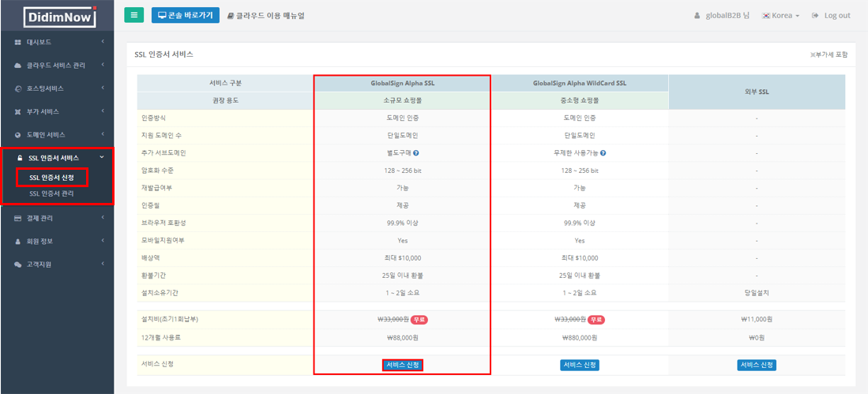Expand the 결제 관리 chevron

click(103, 217)
